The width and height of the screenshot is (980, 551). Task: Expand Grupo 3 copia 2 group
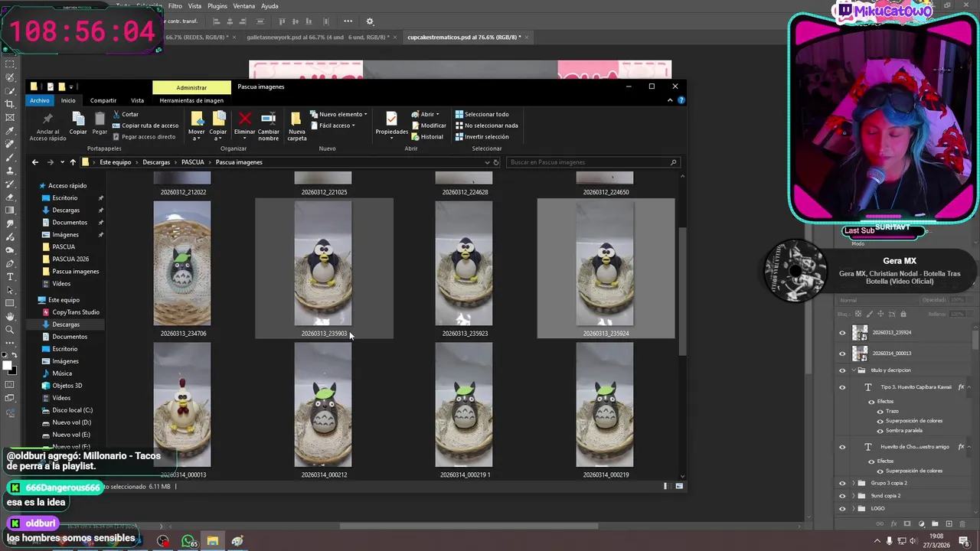(854, 484)
